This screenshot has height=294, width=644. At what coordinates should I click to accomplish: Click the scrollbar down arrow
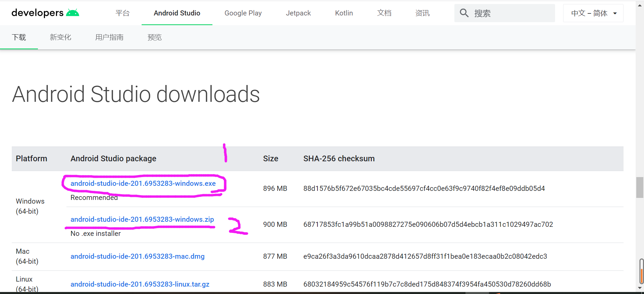(x=640, y=288)
